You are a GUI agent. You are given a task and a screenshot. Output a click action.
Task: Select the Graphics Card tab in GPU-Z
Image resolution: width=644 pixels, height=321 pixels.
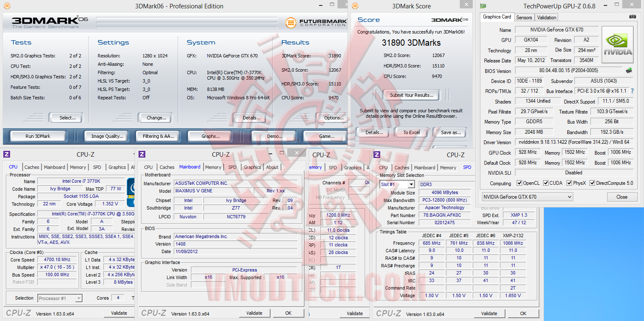coord(497,17)
